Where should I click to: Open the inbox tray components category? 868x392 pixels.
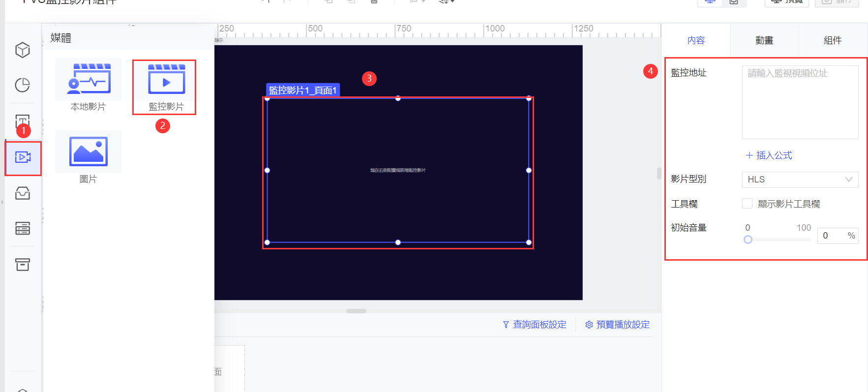23,193
